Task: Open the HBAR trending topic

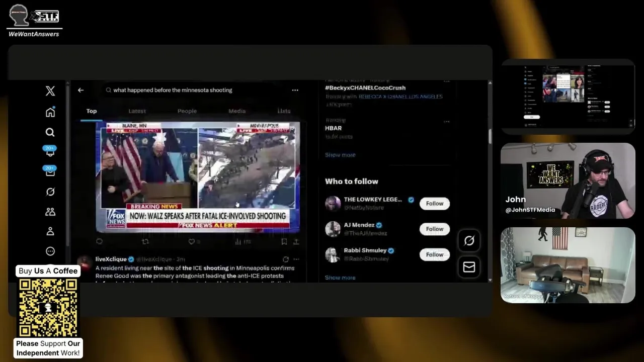Action: pos(334,128)
